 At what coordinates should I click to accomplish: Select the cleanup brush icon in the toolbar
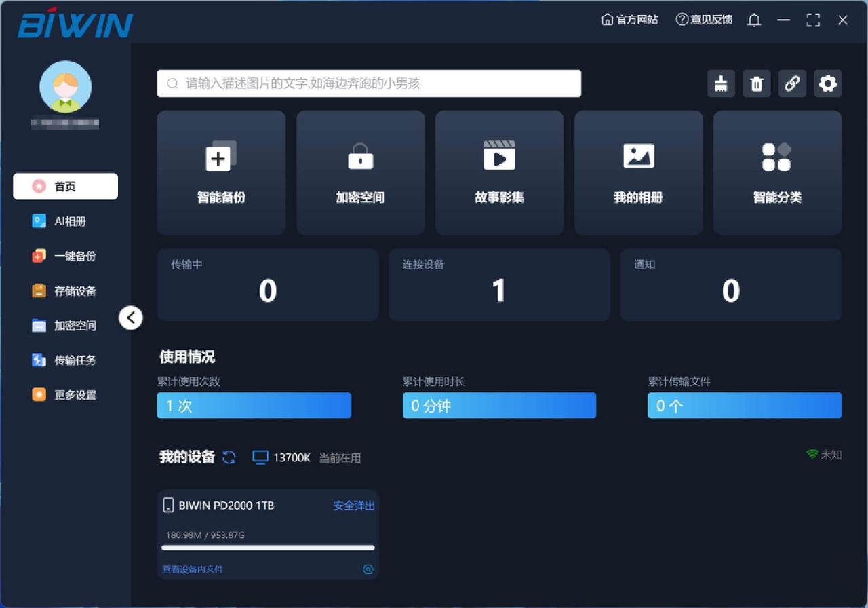point(721,83)
